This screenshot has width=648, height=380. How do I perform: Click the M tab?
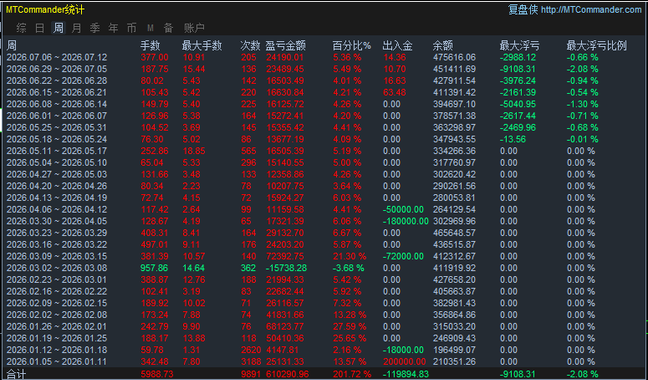pyautogui.click(x=150, y=28)
